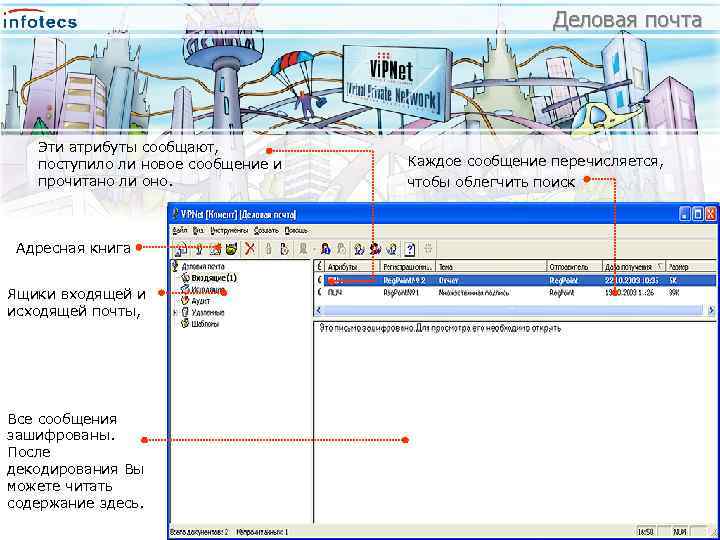Open the Создать menu

[x=266, y=230]
